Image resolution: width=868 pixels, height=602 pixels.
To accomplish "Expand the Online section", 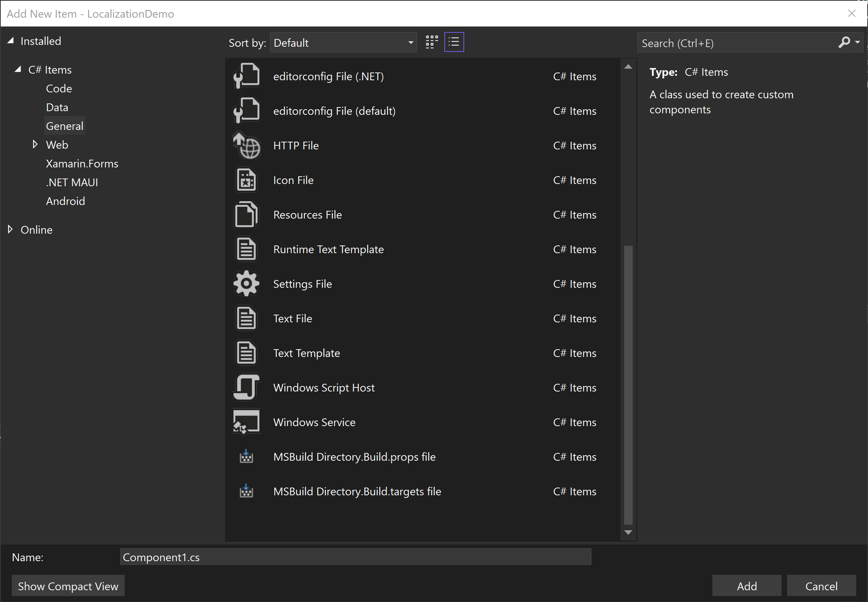I will pyautogui.click(x=10, y=229).
